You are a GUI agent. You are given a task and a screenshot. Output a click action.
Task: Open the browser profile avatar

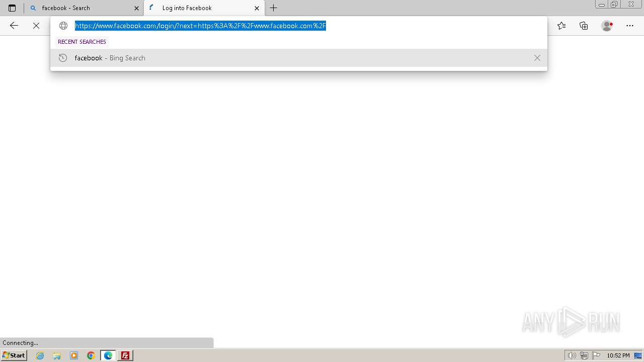tap(607, 26)
